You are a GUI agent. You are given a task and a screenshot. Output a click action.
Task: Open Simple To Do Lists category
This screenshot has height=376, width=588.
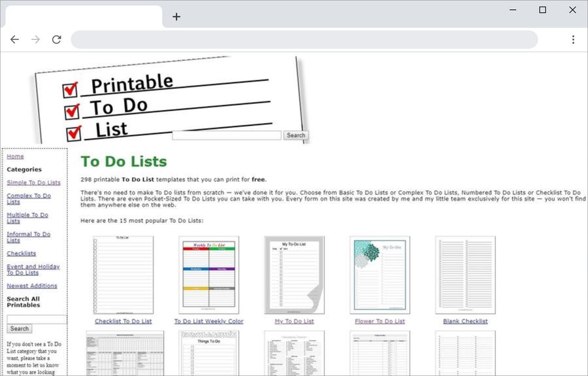tap(33, 182)
